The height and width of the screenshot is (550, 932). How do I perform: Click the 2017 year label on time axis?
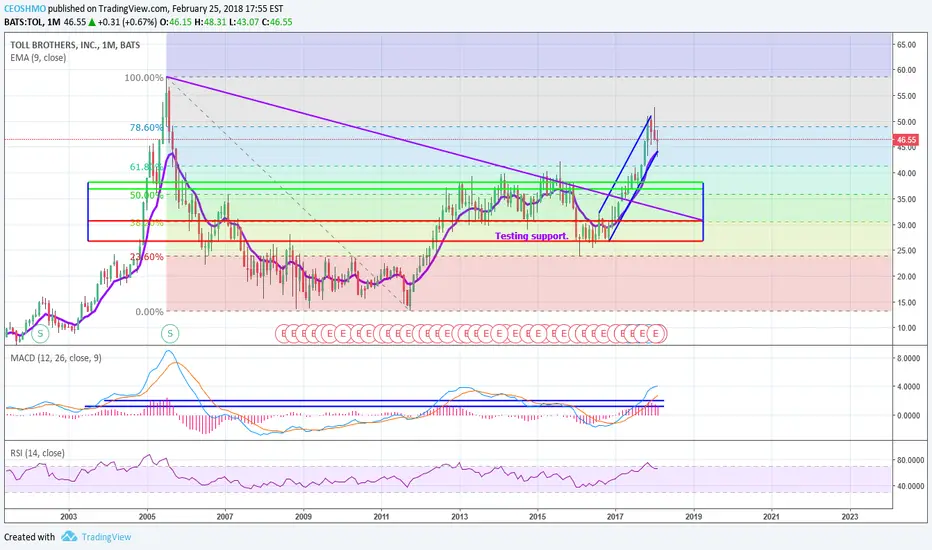615,517
